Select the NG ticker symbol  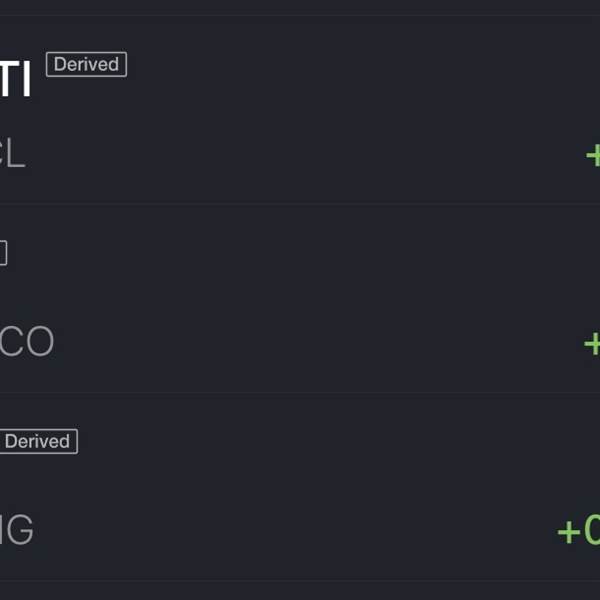[x=16, y=530]
